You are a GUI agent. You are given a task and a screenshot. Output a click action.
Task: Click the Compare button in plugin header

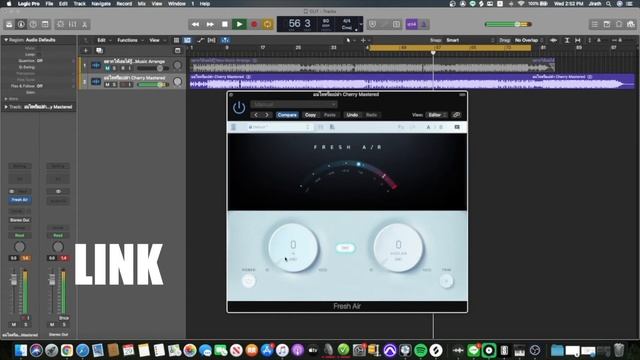tap(287, 115)
